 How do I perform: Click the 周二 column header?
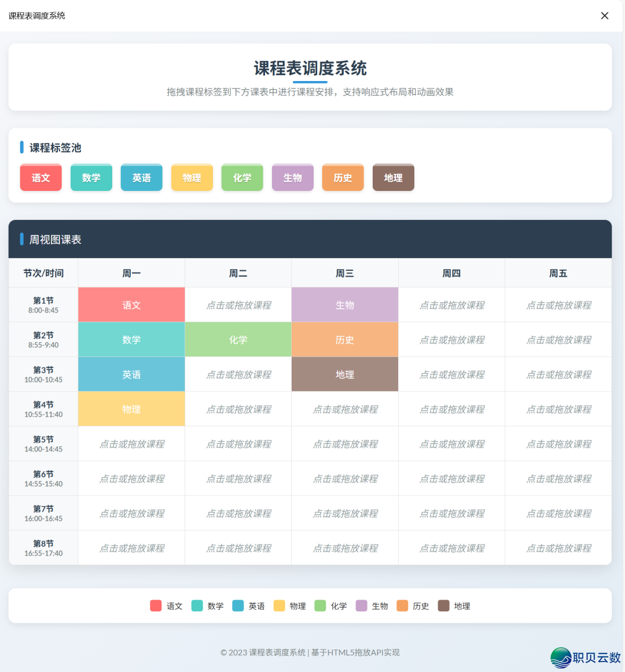click(238, 273)
